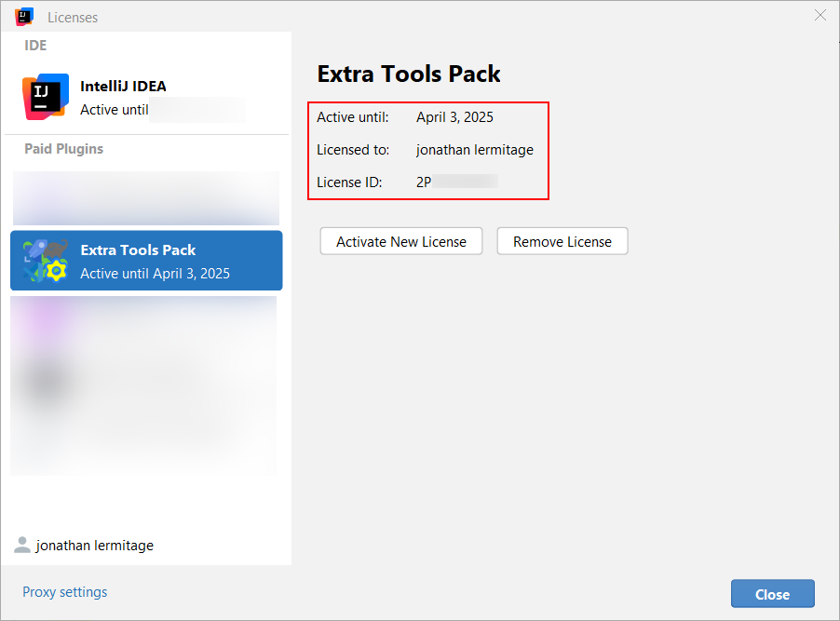Click the 'Paid Plugins' section label
This screenshot has width=840, height=621.
pyautogui.click(x=63, y=149)
